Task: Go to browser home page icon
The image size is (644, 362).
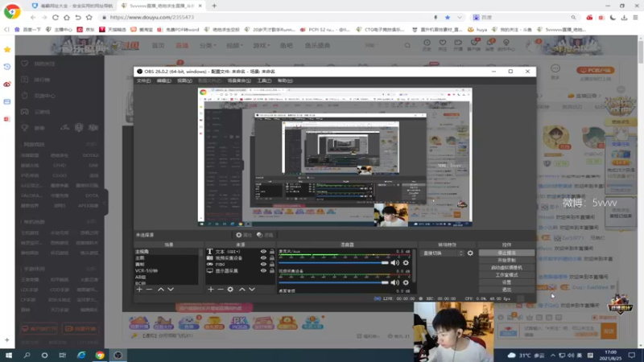Action: [x=67, y=17]
